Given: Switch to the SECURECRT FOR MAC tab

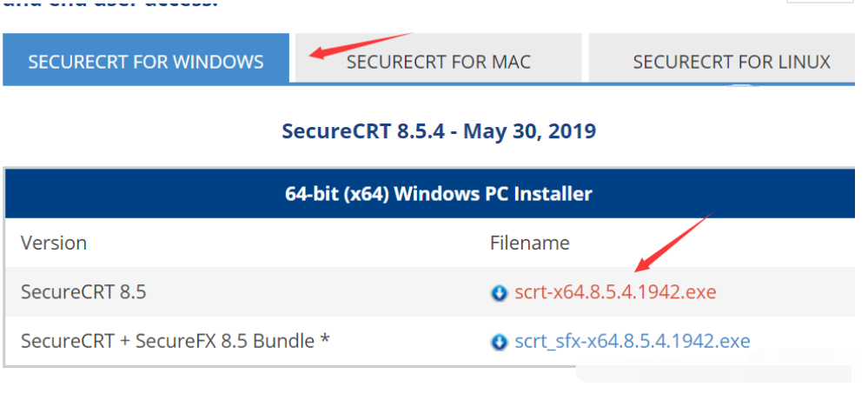Looking at the screenshot, I should pos(438,62).
